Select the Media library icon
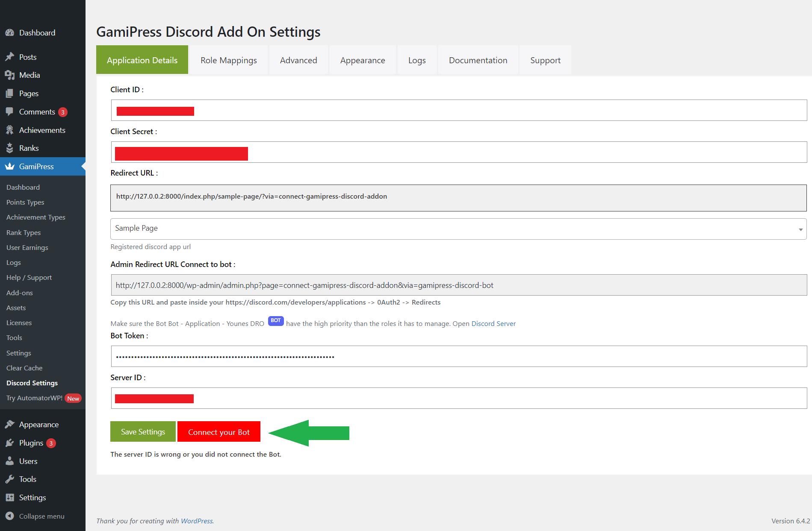Viewport: 812px width, 531px height. [10, 75]
